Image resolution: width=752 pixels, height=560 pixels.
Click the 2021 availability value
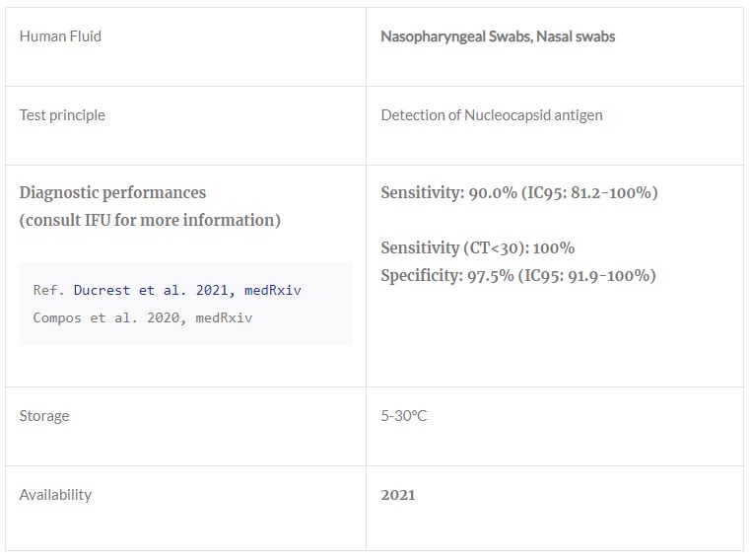tap(398, 495)
